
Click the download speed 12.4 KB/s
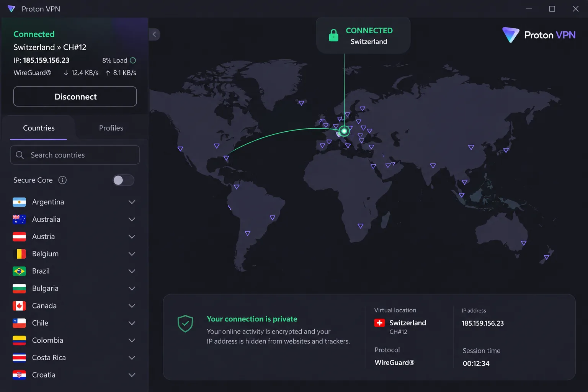point(81,73)
